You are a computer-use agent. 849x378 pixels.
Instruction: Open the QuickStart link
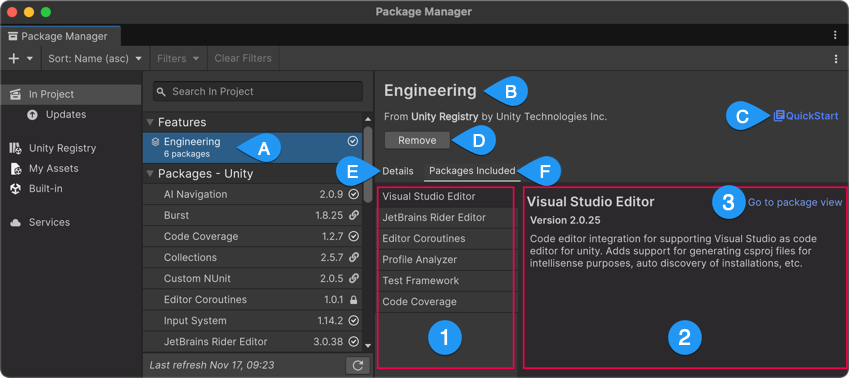[x=806, y=116]
